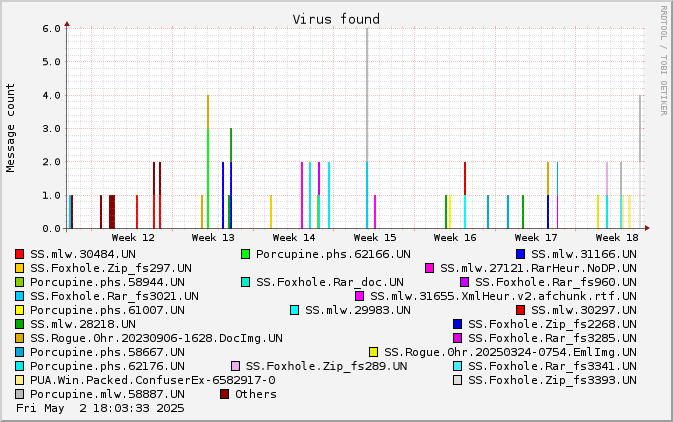This screenshot has height=422, width=673.
Task: Click the SS.mlw.30484.UN legend text
Action: click(83, 254)
